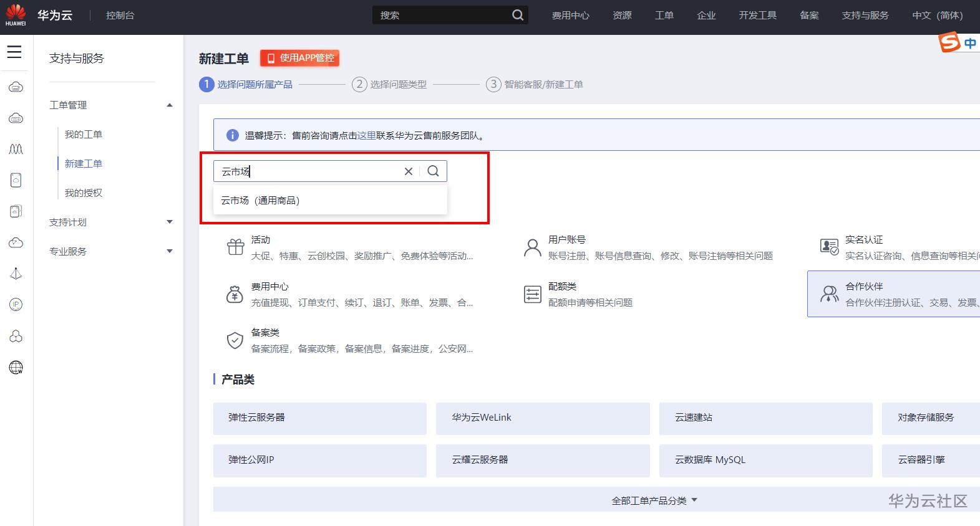Screen dimensions: 980x526
Task: Click the cloud backup sidebar icon
Action: (x=16, y=242)
